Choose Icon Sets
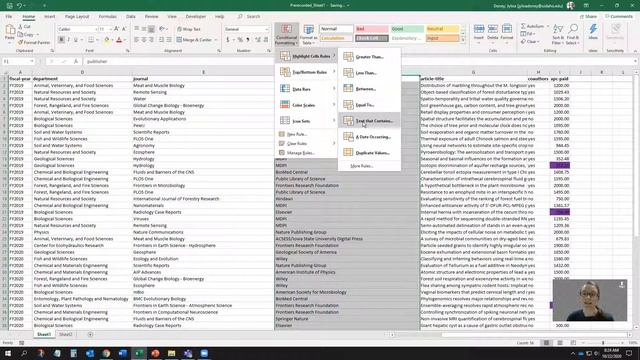This screenshot has width=640, height=360. 307,121
